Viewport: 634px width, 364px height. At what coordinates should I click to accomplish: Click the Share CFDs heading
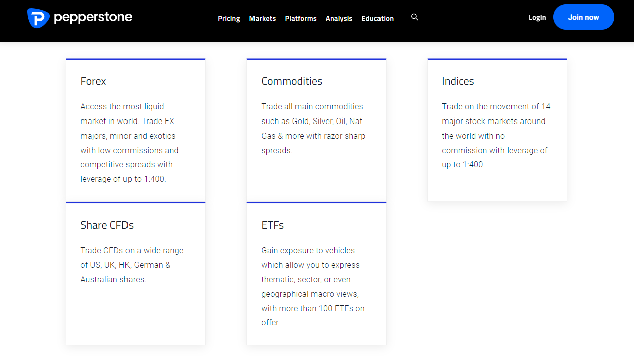pos(107,225)
